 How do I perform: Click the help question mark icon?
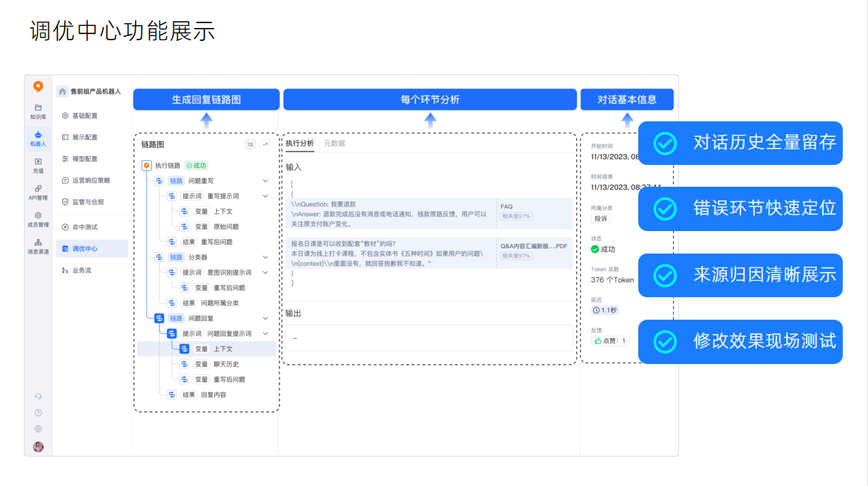click(x=38, y=412)
